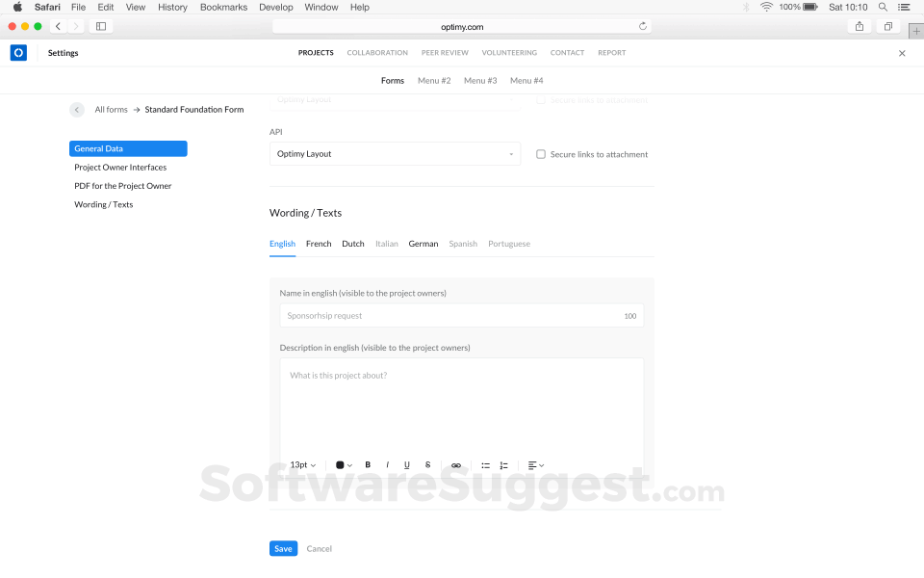Select Menu #2 submenu
Image resolution: width=924 pixels, height=578 pixels.
tap(434, 80)
